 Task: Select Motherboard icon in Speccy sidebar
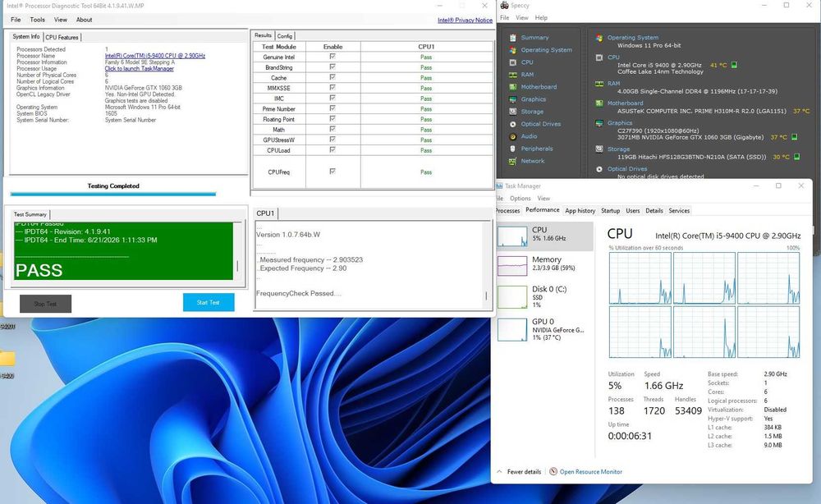click(513, 87)
